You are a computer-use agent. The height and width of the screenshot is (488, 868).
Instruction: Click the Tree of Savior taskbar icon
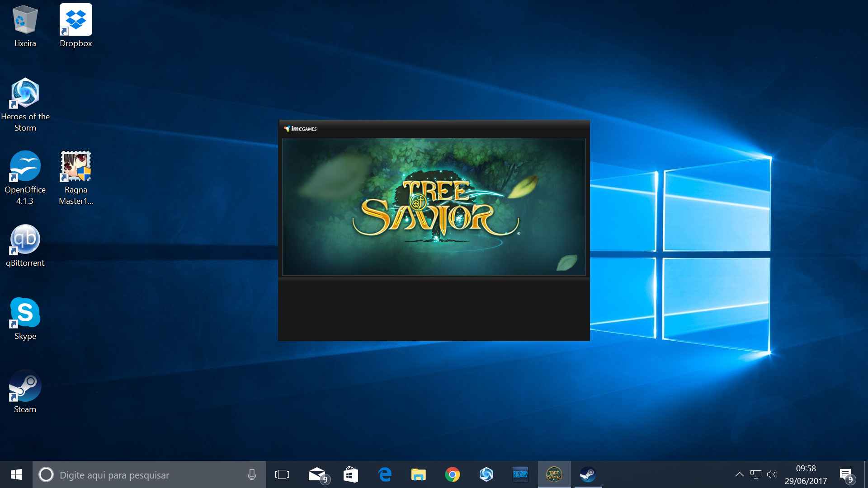[x=554, y=474]
